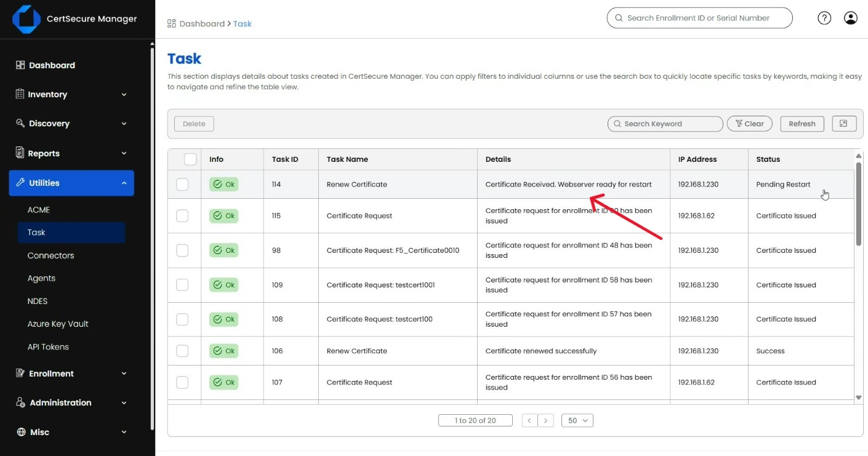Open the user profile icon
868x456 pixels.
click(x=851, y=18)
